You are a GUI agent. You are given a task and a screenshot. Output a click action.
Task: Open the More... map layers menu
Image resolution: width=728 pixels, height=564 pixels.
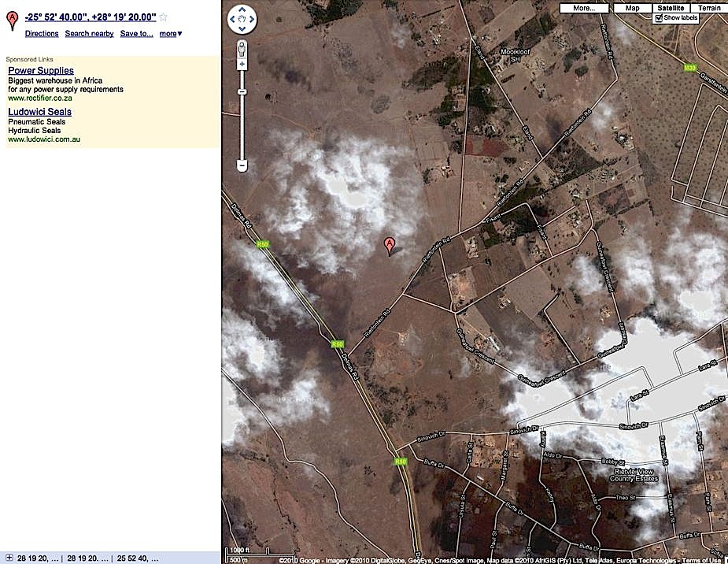[x=584, y=8]
